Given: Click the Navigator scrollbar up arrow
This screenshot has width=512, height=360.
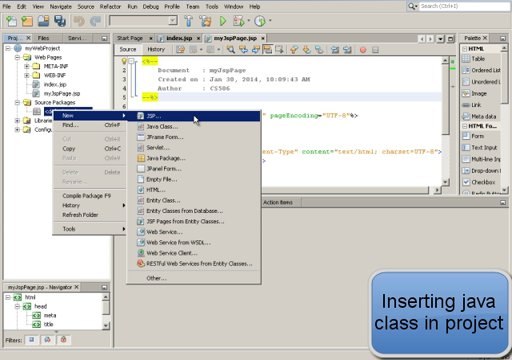Looking at the screenshot, I should click(106, 297).
